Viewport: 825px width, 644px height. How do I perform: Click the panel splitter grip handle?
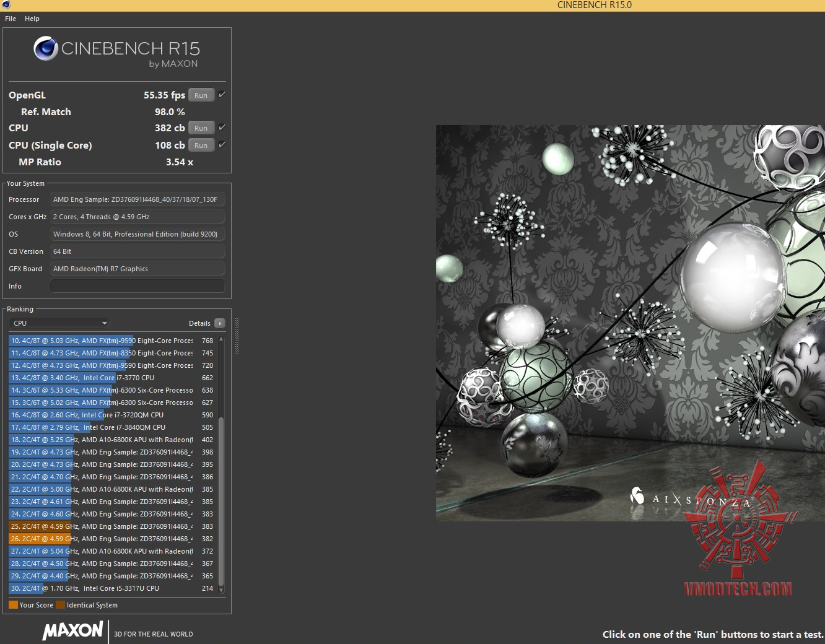click(x=237, y=336)
